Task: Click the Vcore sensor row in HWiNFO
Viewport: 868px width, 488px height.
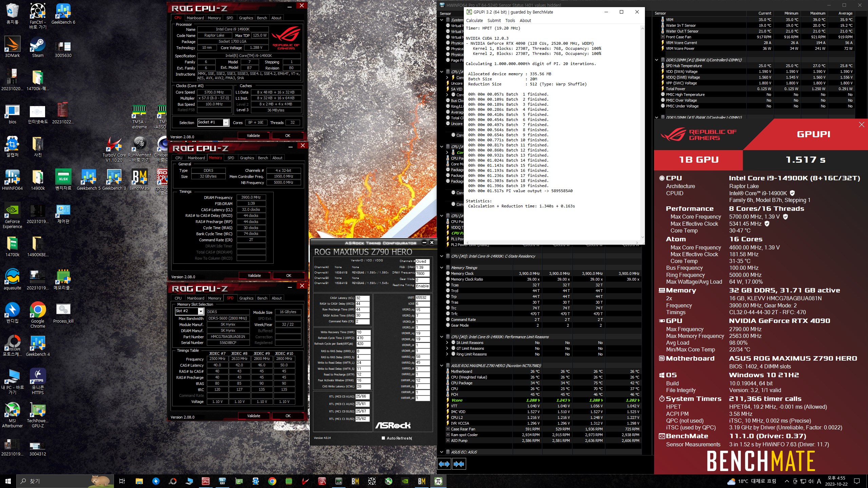Action: coord(543,400)
